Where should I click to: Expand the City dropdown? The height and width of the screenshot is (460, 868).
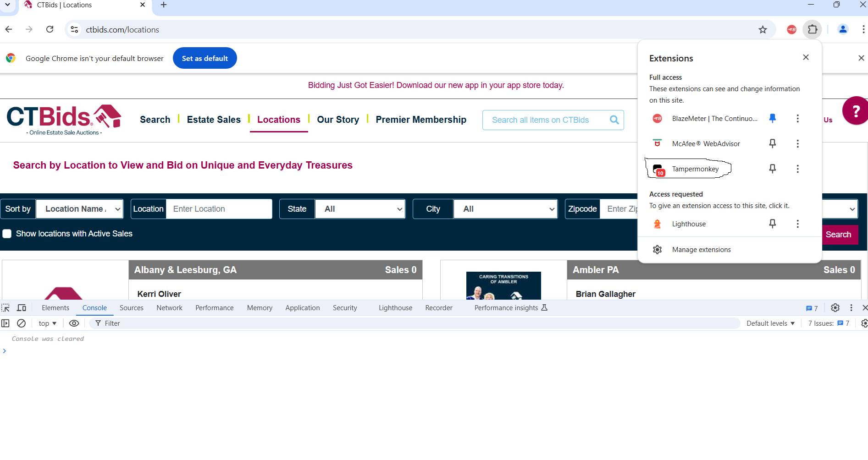click(x=505, y=209)
